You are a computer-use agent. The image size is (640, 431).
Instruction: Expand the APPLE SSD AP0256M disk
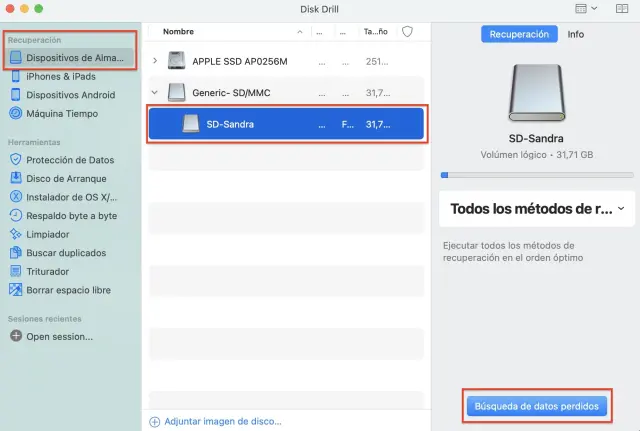[x=154, y=61]
